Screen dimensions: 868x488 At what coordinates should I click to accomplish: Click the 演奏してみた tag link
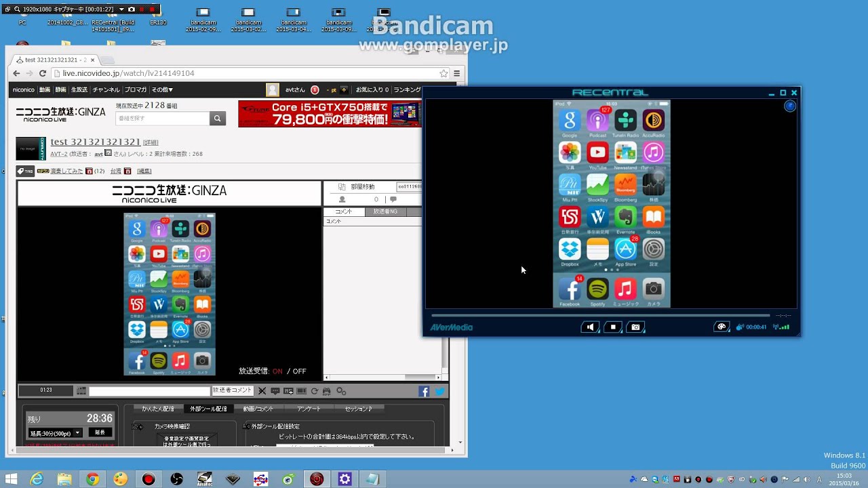pos(66,171)
